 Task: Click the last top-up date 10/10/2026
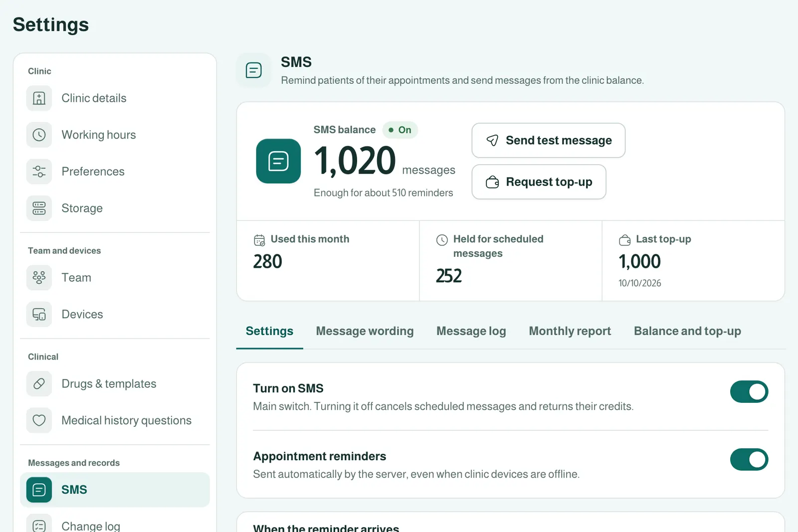pos(640,283)
